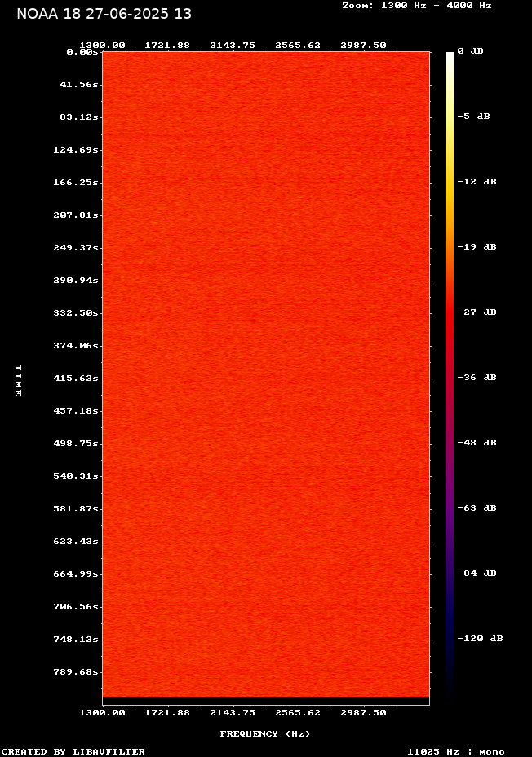The height and width of the screenshot is (757, 532).
Task: Click the -5 dB color scale label
Action: [x=473, y=117]
